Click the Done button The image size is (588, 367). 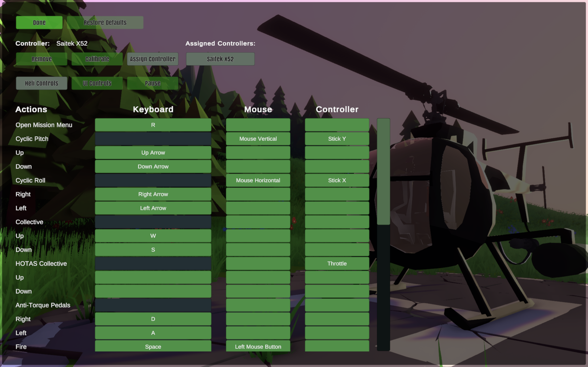tap(39, 23)
